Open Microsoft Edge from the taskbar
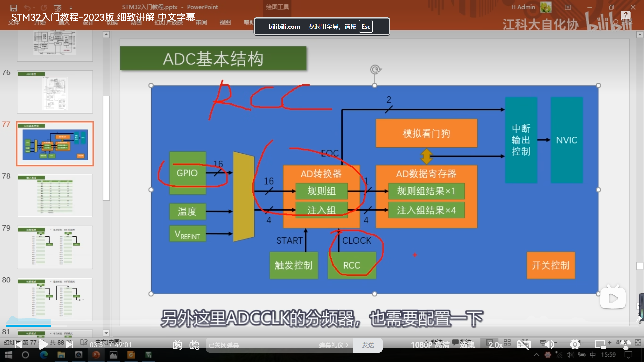The image size is (644, 362). [44, 355]
